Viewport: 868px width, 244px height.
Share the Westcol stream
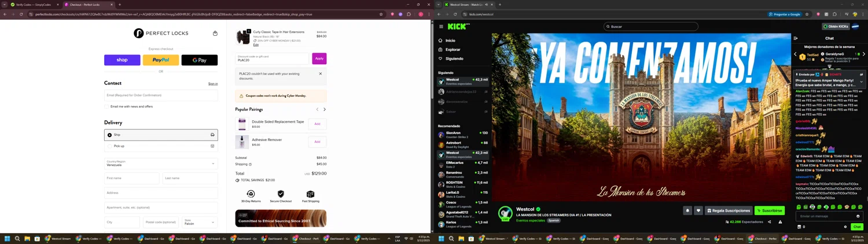point(769,221)
